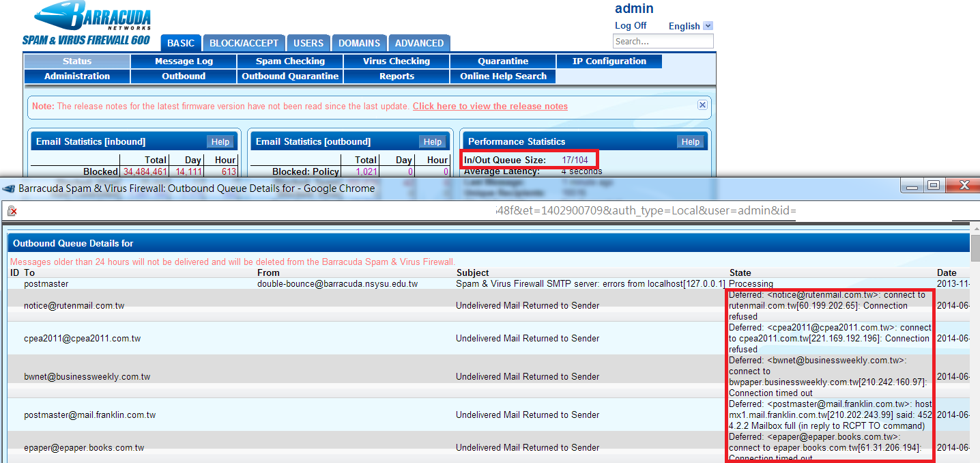Click the Date column header
This screenshot has height=463, width=980.
[x=947, y=272]
